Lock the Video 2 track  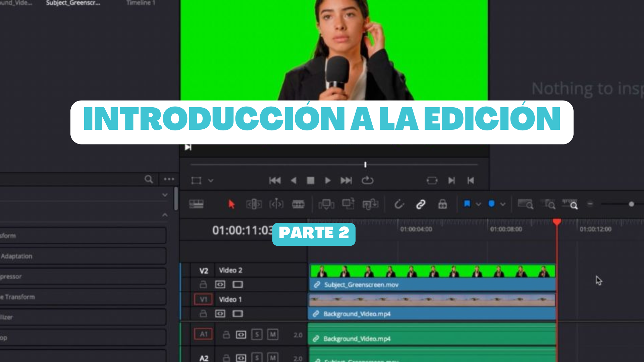(203, 285)
